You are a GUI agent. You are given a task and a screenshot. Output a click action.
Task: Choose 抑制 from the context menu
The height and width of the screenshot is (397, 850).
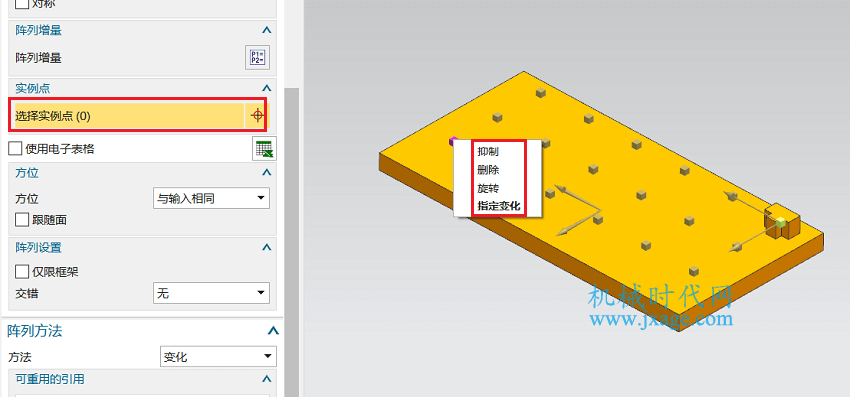coord(488,152)
